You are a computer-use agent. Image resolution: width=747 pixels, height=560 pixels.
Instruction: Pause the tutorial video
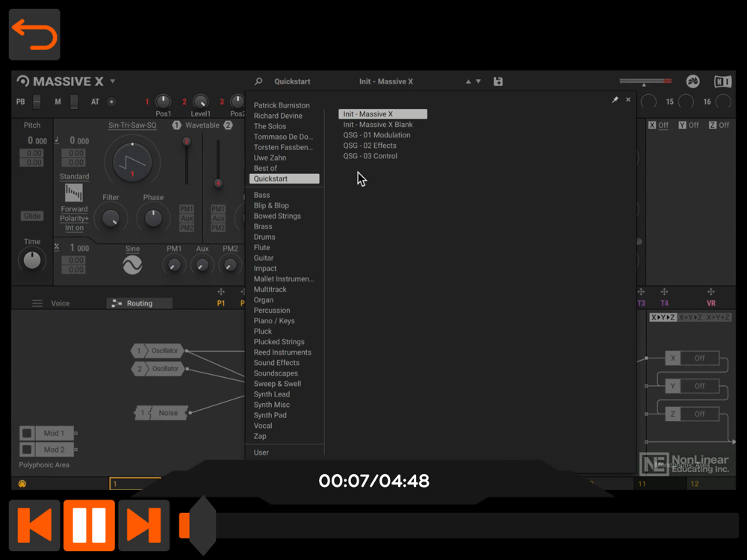coord(89,525)
